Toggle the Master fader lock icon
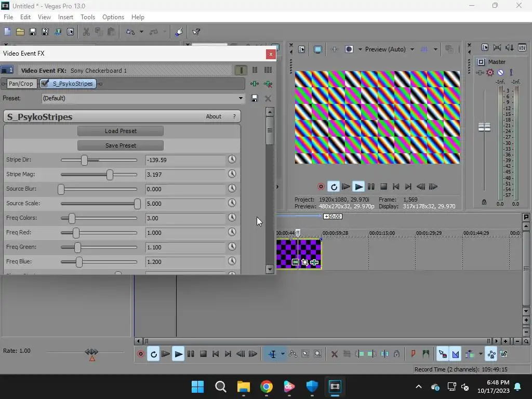Image resolution: width=532 pixels, height=399 pixels. (484, 202)
